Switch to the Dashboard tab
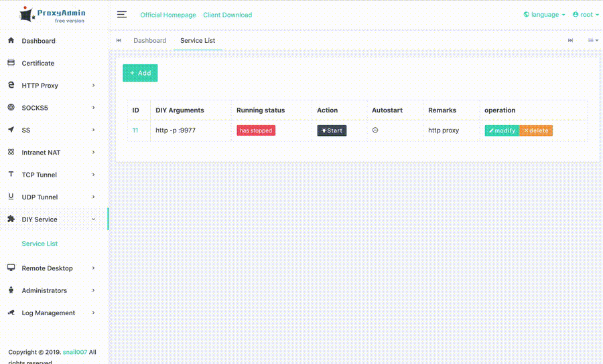The width and height of the screenshot is (603, 364). (x=149, y=40)
